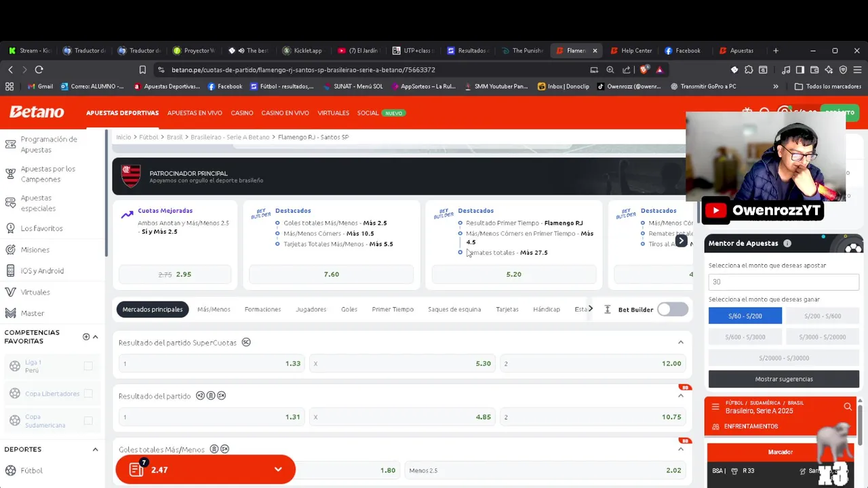Select Flamengo win odds 1.31
The width and height of the screenshot is (868, 488).
[x=212, y=417]
